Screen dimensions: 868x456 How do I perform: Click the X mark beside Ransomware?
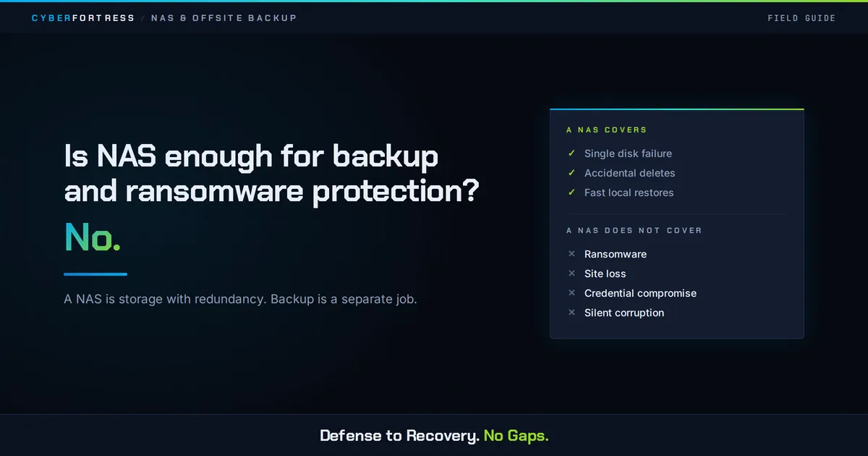tap(571, 254)
